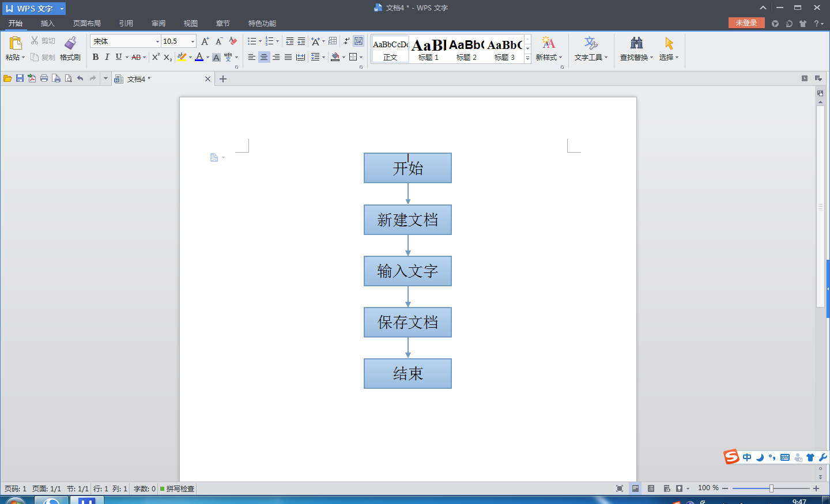This screenshot has height=504, width=830.
Task: Click the Copy (复制) icon
Action: [35, 57]
